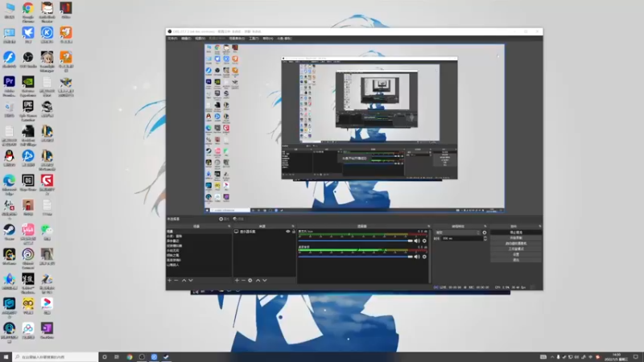Open gear settings for the upper mixer audio track

click(x=424, y=241)
